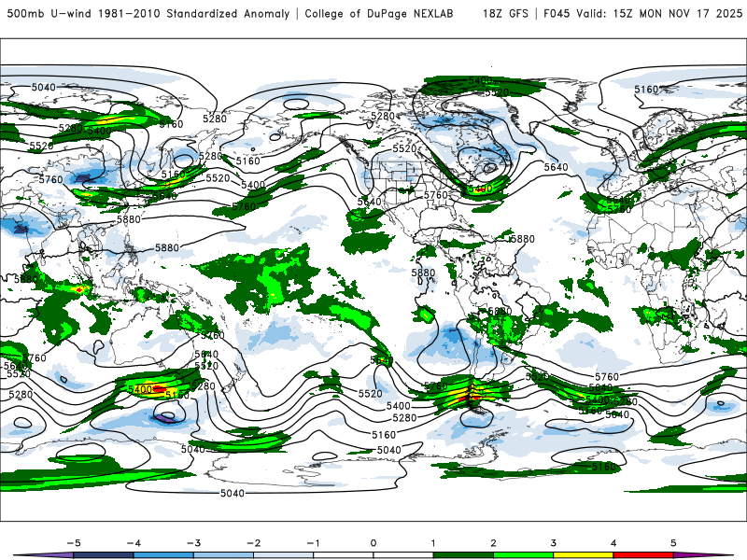Click the '0' colorbar label
Image resolution: width=747 pixels, height=560 pixels.
coord(373,543)
